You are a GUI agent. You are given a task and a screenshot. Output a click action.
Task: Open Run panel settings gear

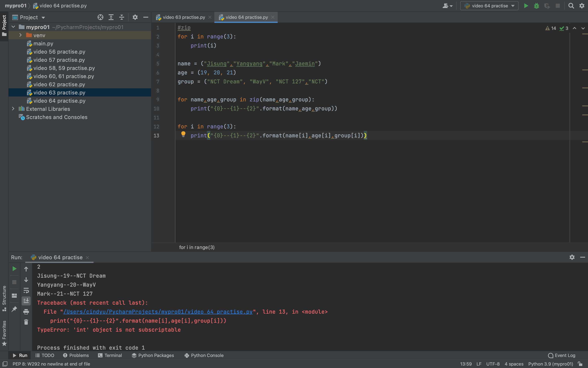pyautogui.click(x=572, y=257)
